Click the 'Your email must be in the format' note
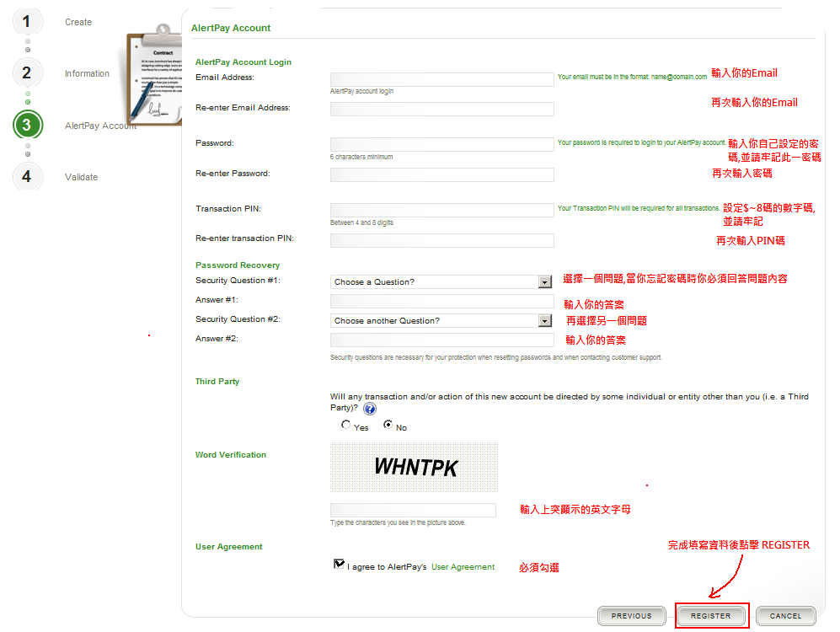The width and height of the screenshot is (840, 632). click(632, 77)
